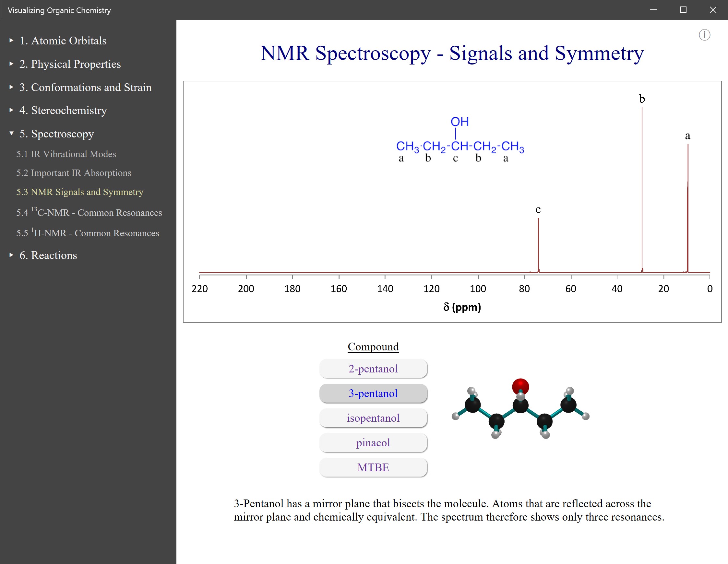Open 5.2 Important IR Absorptions
728x564 pixels.
(x=74, y=173)
